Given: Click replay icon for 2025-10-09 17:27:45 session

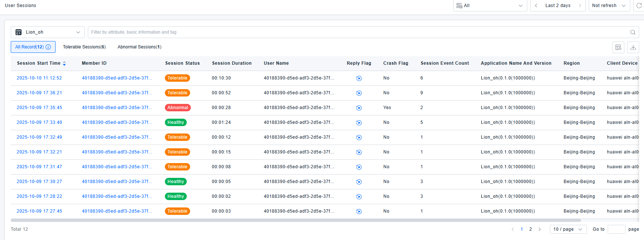Looking at the screenshot, I should (x=359, y=212).
